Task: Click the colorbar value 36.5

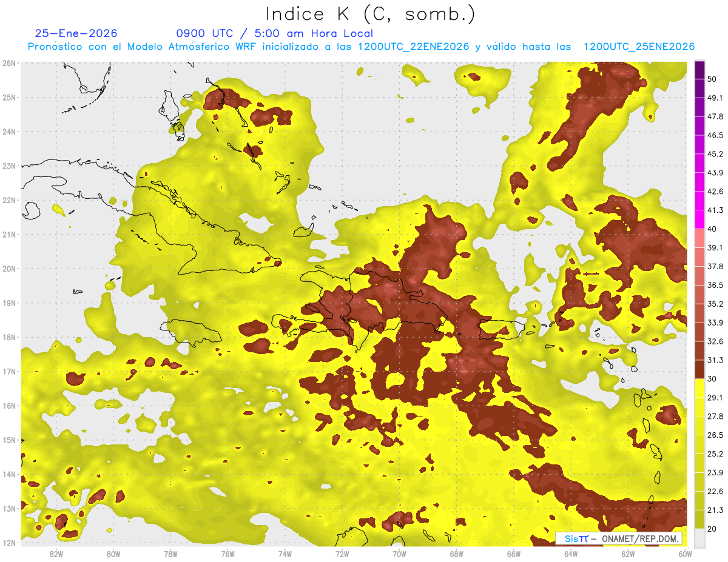Action: [x=715, y=285]
